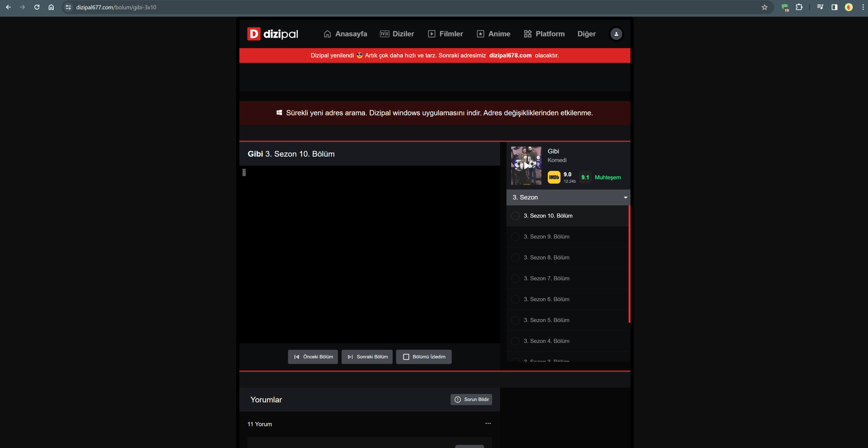
Task: Click the browser home icon
Action: (x=51, y=7)
